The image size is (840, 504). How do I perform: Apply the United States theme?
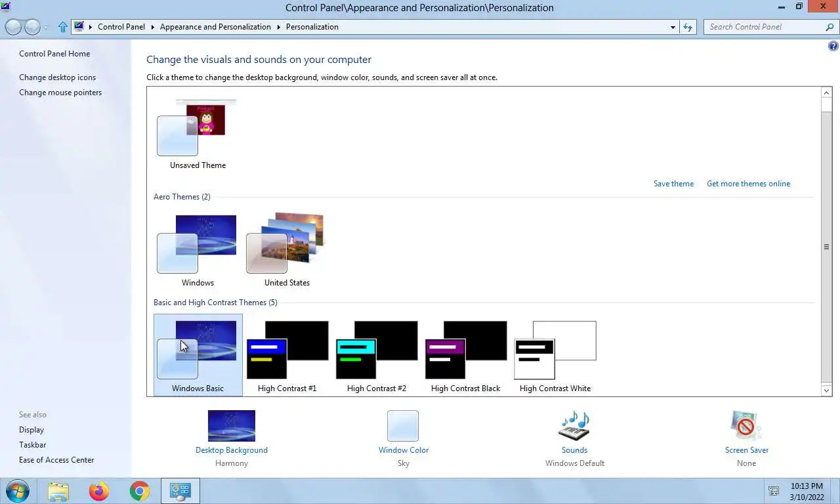(x=287, y=243)
